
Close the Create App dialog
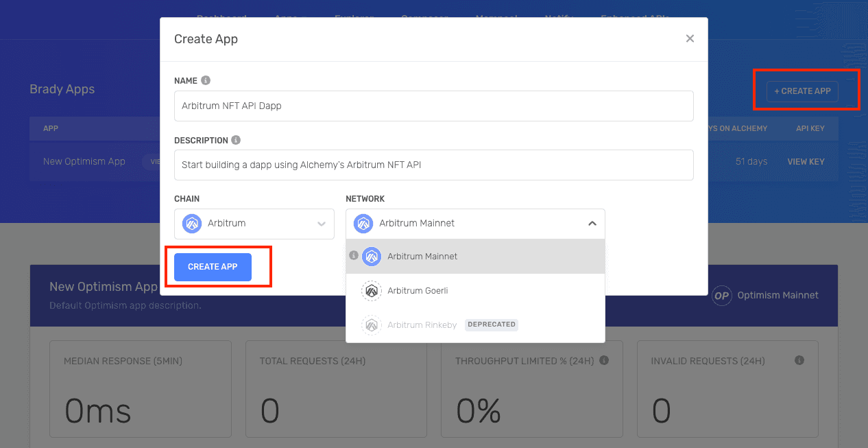(x=690, y=39)
